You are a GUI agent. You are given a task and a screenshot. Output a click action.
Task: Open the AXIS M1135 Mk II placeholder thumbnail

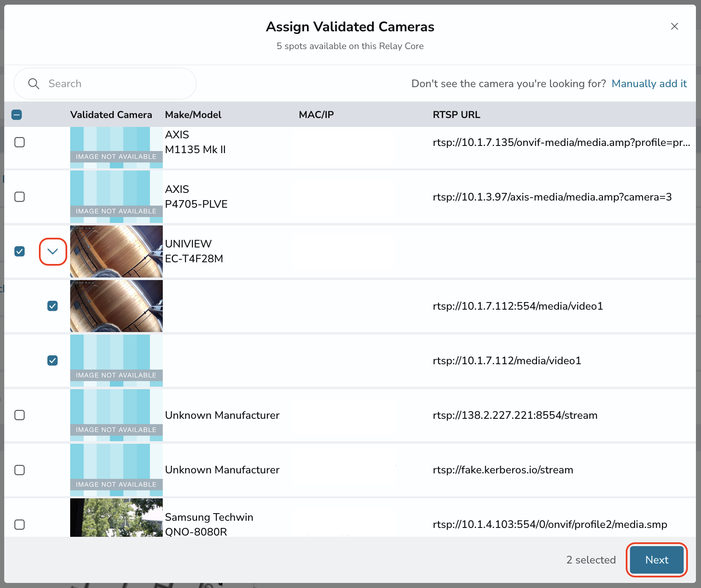point(116,147)
